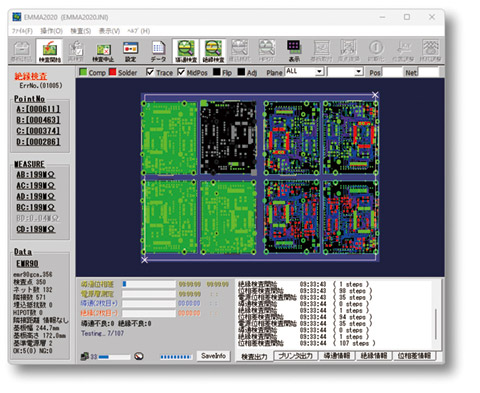Click the log panel vertical scrollbar
Screen dimensions: 480x393
pyautogui.click(x=436, y=315)
